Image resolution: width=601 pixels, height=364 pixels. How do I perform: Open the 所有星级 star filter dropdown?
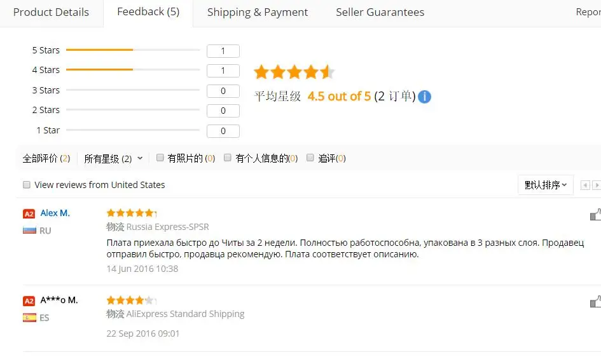pos(113,159)
